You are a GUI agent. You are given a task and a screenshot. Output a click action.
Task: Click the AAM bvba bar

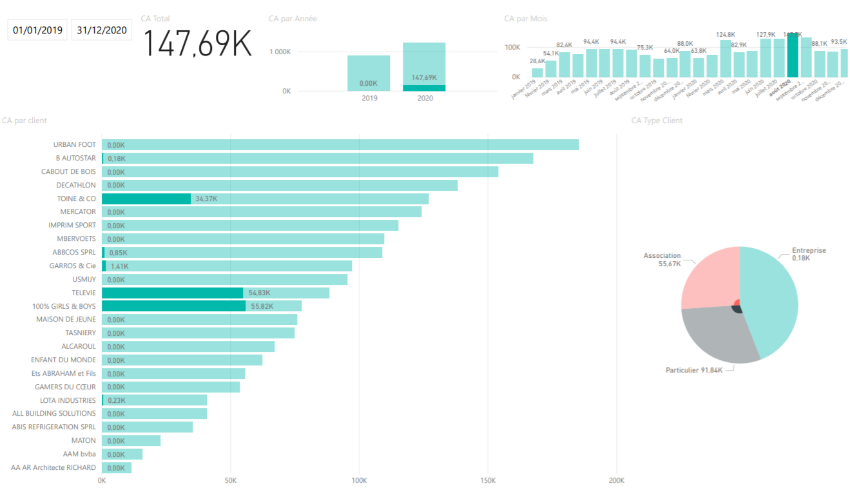tap(122, 454)
